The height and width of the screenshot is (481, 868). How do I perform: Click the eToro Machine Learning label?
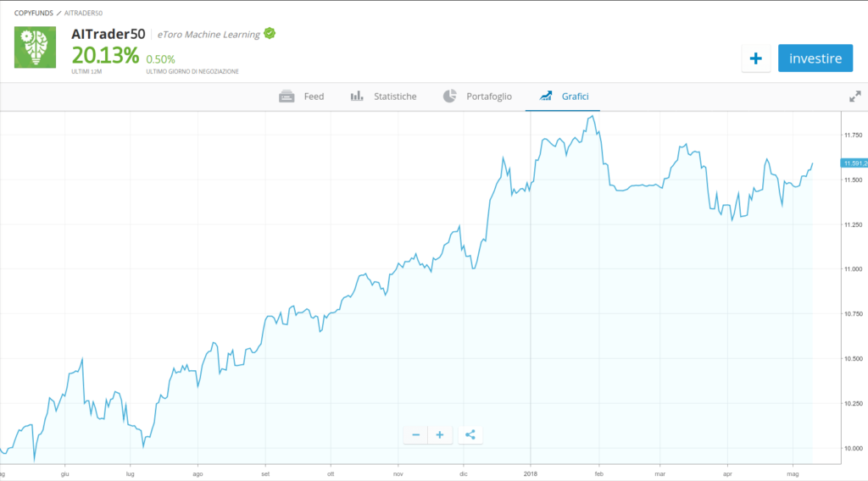point(209,34)
